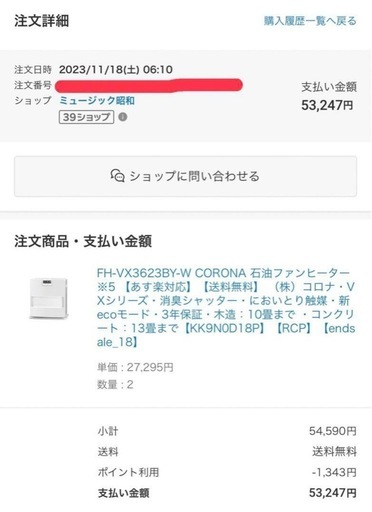This screenshot has height=512, width=372.
Task: Click the 購入履歴一覧へ戻る link
Action: (310, 21)
